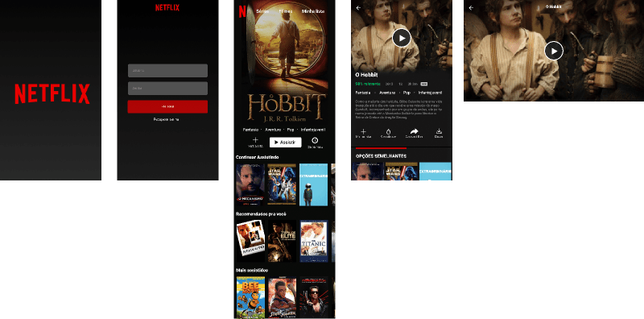Go back using details screen back arrow
The height and width of the screenshot is (319, 644).
(x=358, y=8)
